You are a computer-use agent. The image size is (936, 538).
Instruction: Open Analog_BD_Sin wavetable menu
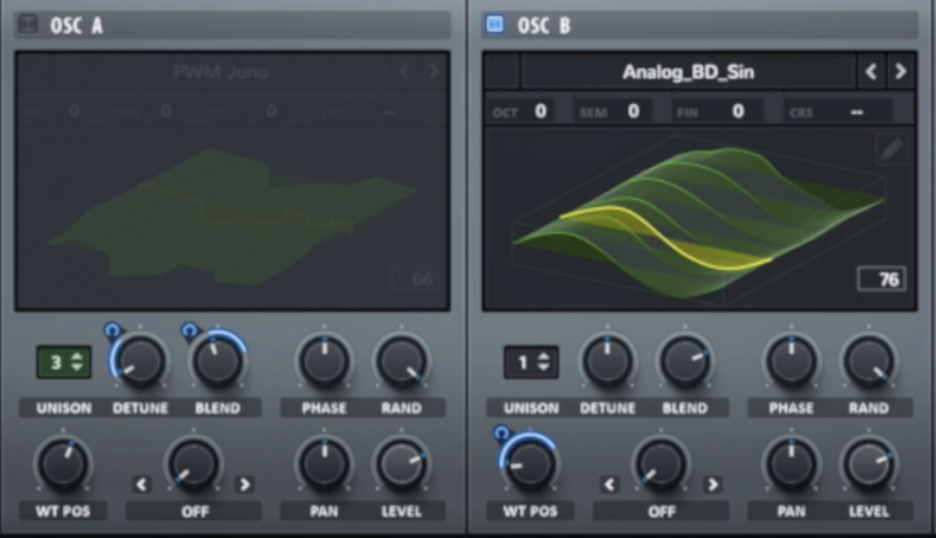click(x=688, y=72)
